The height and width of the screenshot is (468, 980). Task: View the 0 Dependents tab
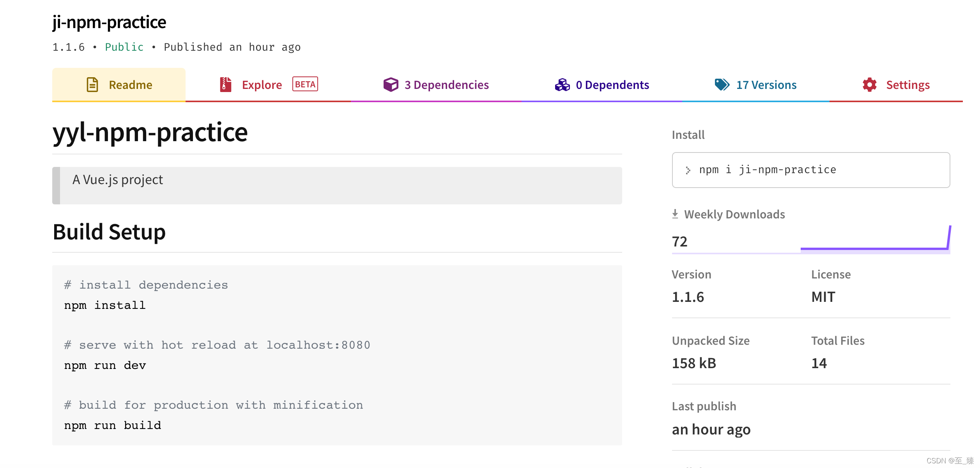click(x=612, y=85)
